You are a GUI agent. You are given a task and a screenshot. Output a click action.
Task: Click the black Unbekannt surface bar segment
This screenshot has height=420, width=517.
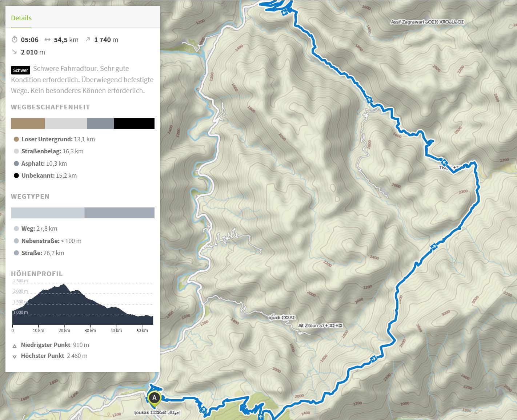click(x=134, y=124)
